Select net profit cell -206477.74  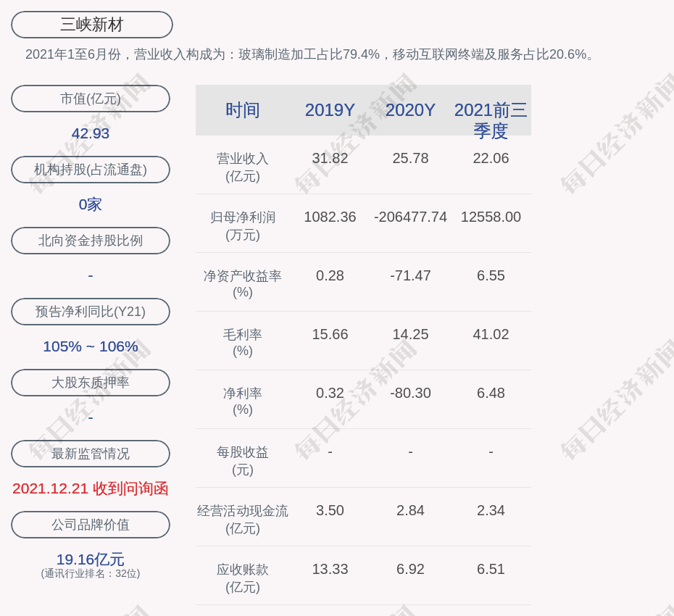pyautogui.click(x=410, y=217)
